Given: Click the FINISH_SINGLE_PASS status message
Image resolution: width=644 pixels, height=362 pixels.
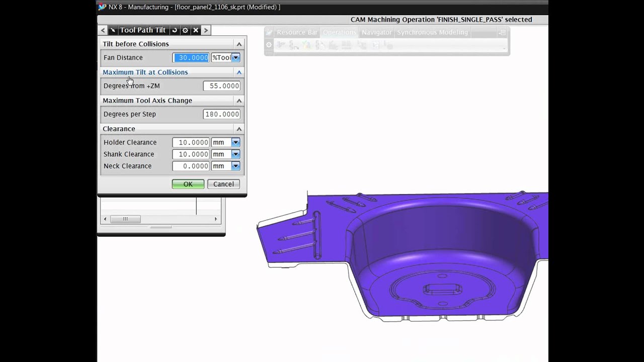Looking at the screenshot, I should tap(441, 20).
